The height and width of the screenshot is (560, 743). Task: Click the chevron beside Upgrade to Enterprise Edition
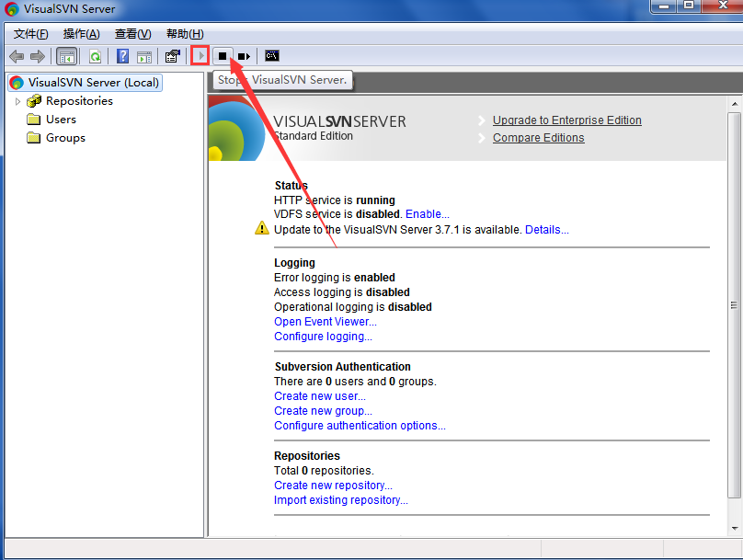(482, 120)
